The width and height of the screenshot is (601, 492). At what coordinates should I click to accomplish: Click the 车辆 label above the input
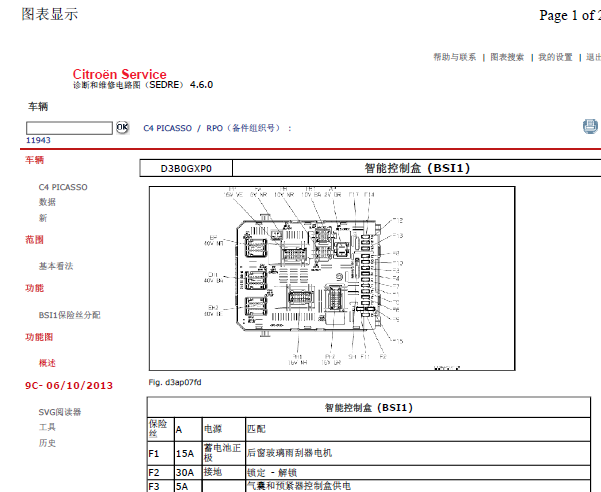point(38,107)
